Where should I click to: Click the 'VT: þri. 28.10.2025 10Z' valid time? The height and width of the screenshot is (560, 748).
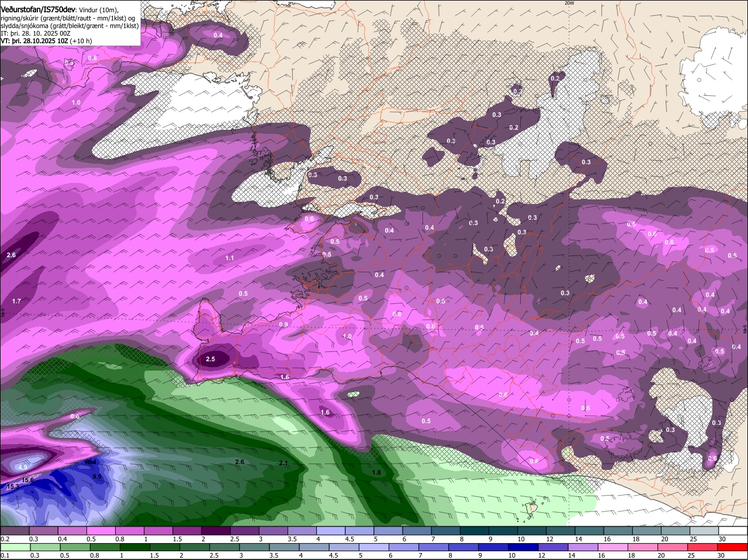pyautogui.click(x=35, y=41)
